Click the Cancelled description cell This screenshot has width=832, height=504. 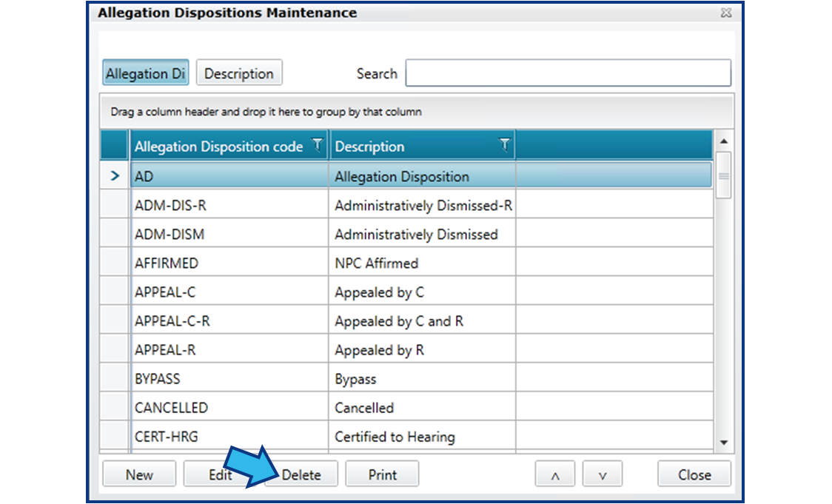[423, 408]
